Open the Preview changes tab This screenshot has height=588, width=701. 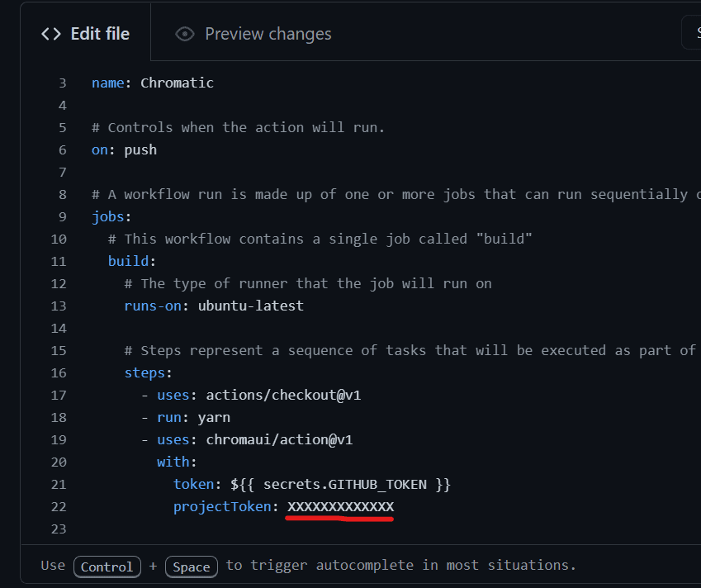point(253,34)
